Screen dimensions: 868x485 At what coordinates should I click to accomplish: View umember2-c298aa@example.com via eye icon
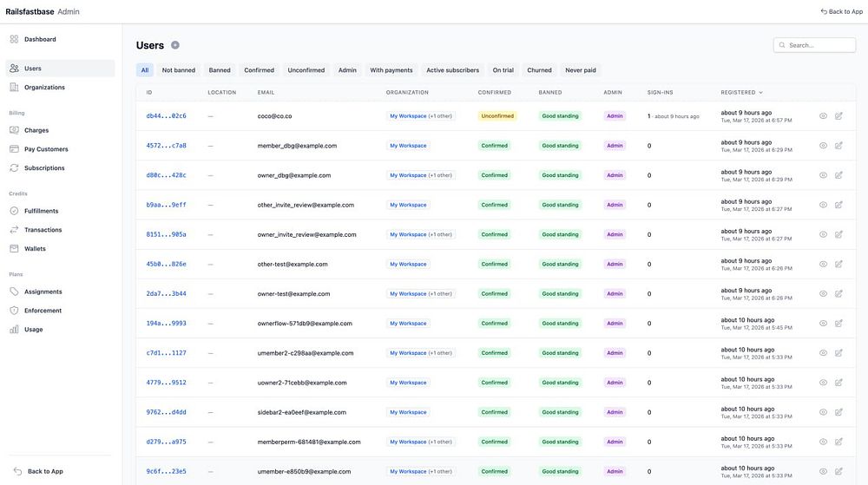click(x=823, y=353)
